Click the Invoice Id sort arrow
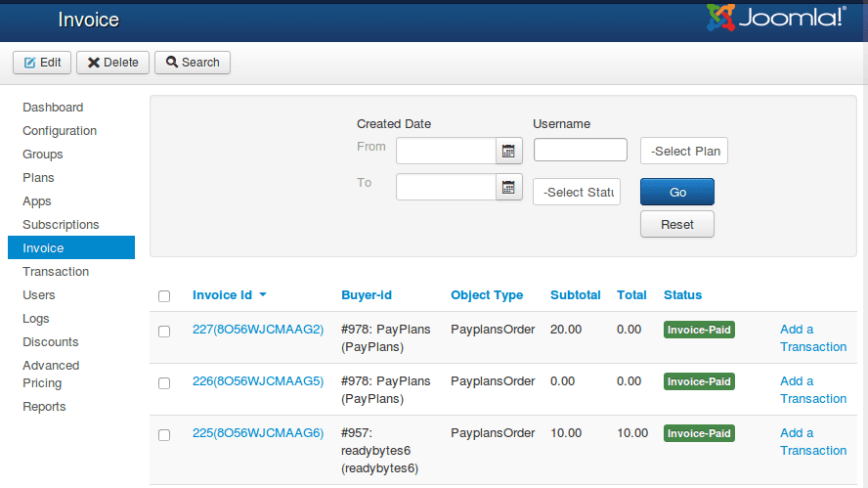The width and height of the screenshot is (868, 488). click(263, 294)
